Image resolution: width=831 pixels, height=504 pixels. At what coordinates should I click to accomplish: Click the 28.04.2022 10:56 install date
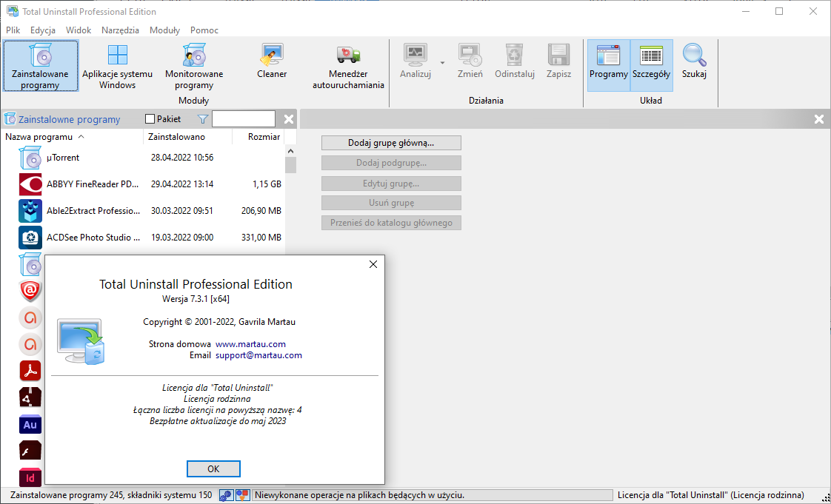(182, 158)
